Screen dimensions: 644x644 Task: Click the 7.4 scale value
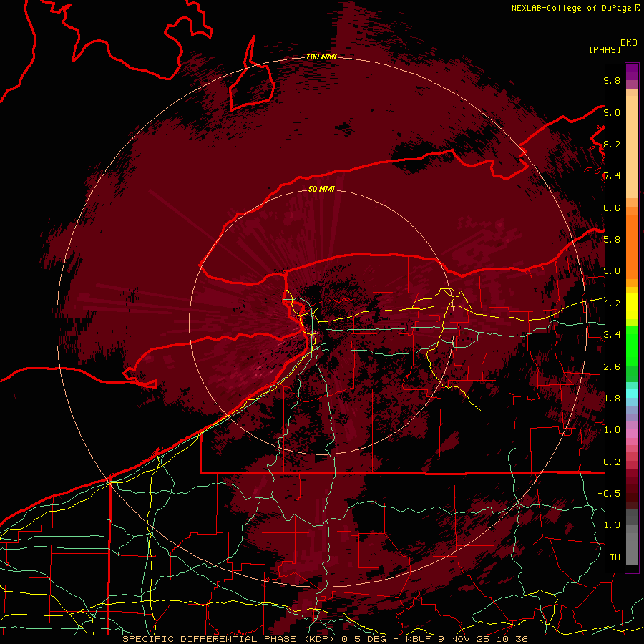(x=612, y=176)
